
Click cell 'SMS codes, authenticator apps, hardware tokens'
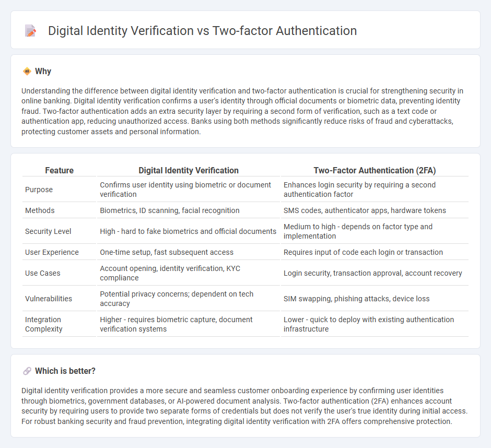click(375, 210)
